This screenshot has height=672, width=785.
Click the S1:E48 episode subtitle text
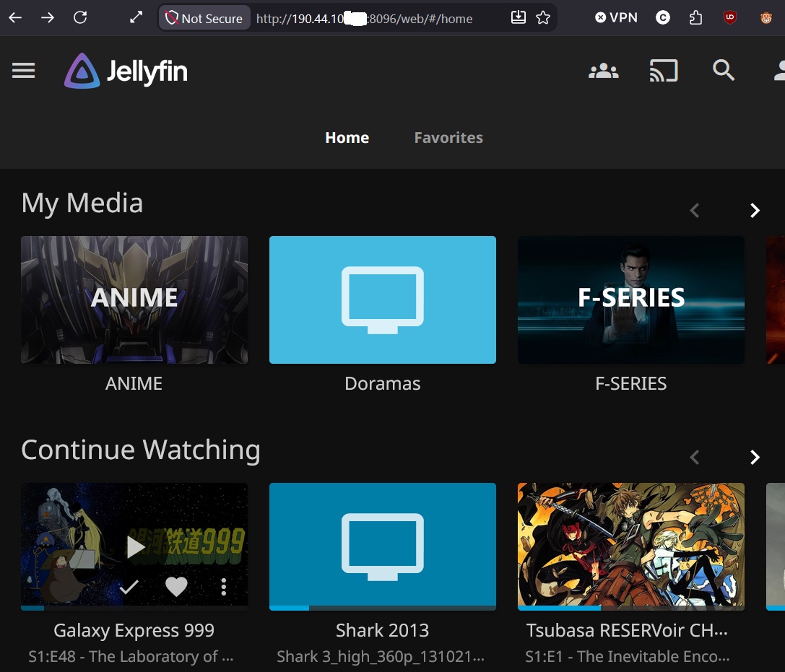tap(131, 656)
